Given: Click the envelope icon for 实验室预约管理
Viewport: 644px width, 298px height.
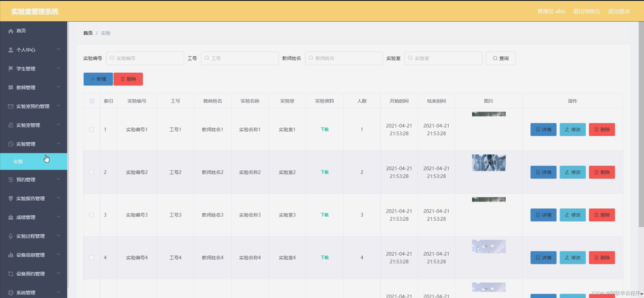Looking at the screenshot, I should 11,106.
